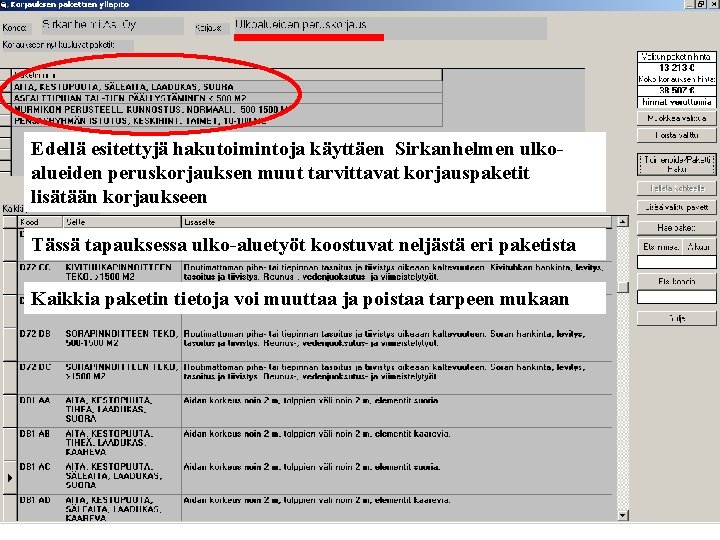Click the table scrollbar up arrow
Screen dimensions: 720x540
click(x=622, y=222)
